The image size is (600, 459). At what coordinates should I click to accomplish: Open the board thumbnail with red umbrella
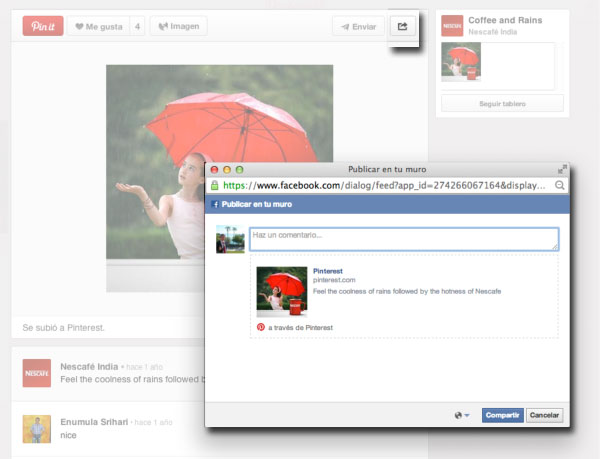pos(461,63)
